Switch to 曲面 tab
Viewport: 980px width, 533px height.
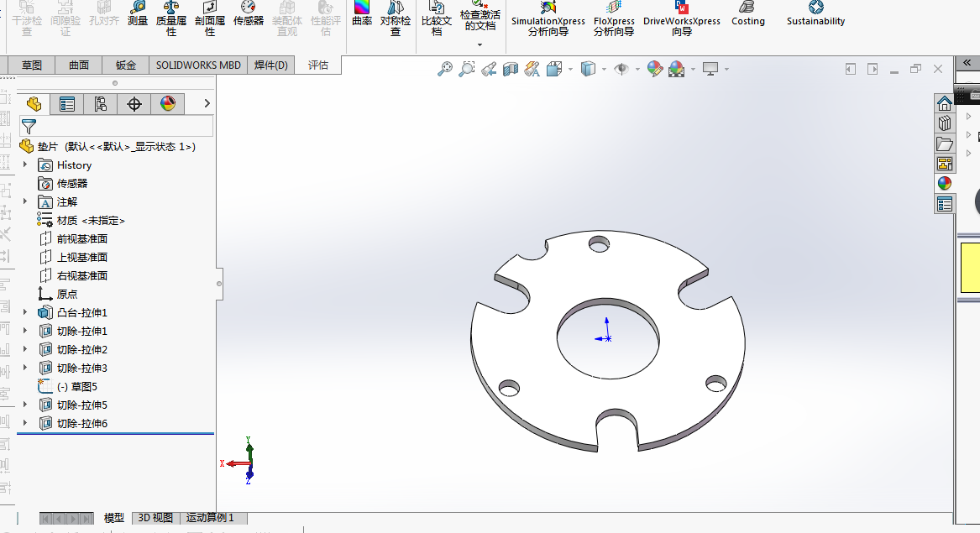79,65
